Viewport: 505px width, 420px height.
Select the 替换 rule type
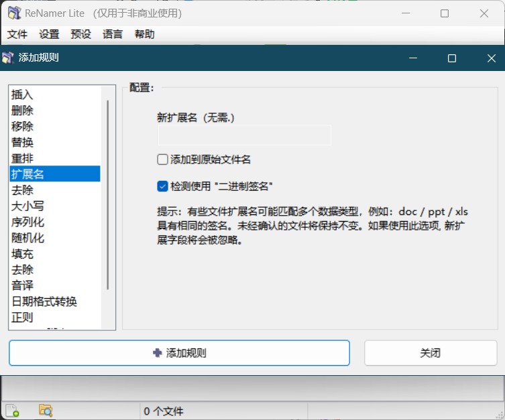click(55, 142)
